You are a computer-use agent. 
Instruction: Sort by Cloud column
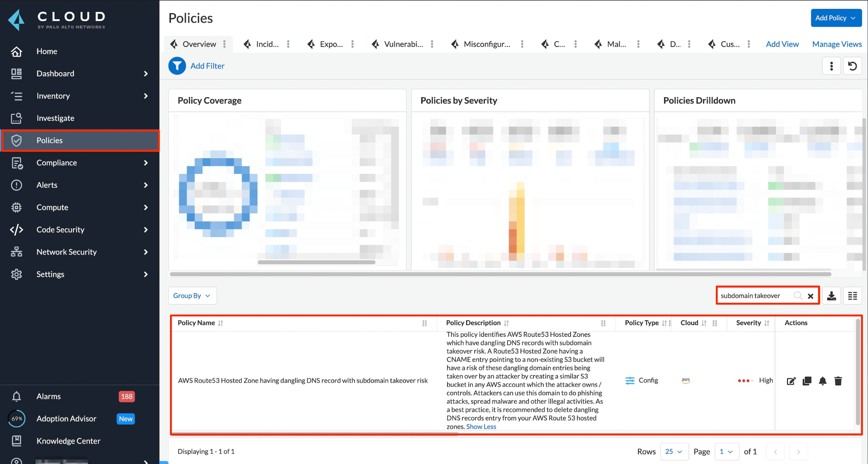pyautogui.click(x=704, y=323)
